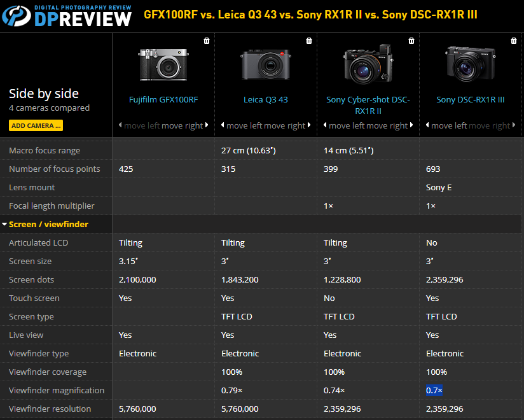
Task: Click the '1,843,200' screen dots value
Action: tap(240, 279)
